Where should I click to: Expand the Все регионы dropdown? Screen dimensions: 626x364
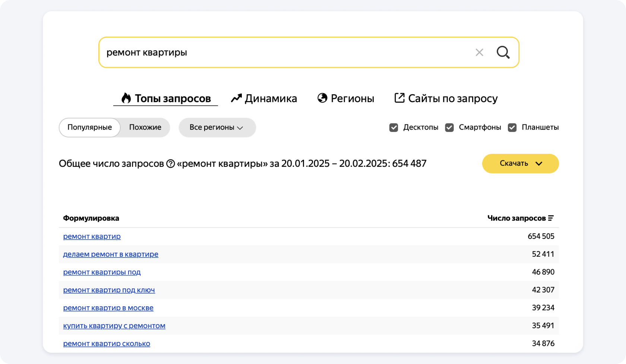(217, 127)
